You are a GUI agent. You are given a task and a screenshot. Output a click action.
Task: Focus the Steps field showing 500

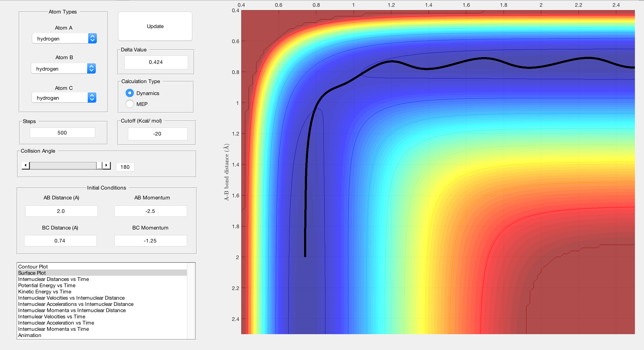click(62, 133)
